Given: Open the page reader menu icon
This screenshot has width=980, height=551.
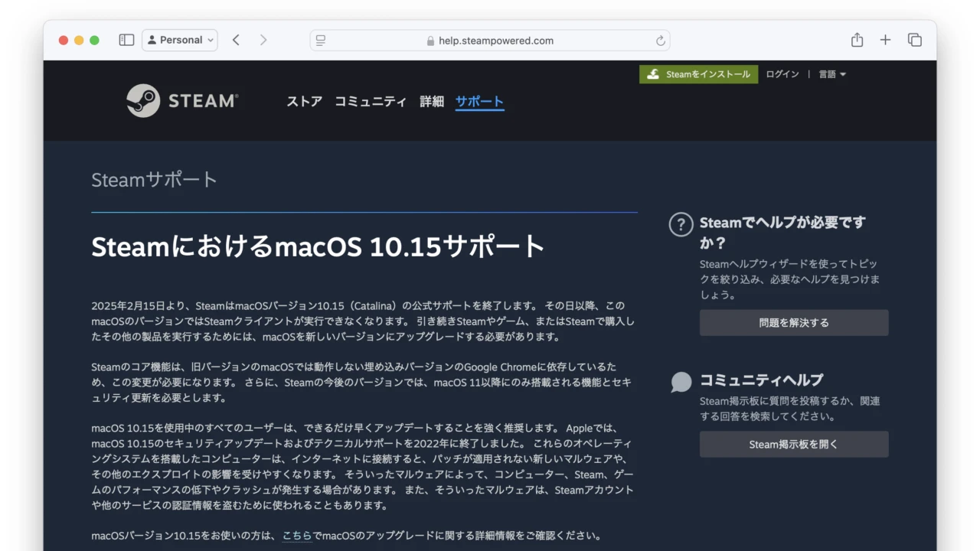Looking at the screenshot, I should click(321, 41).
